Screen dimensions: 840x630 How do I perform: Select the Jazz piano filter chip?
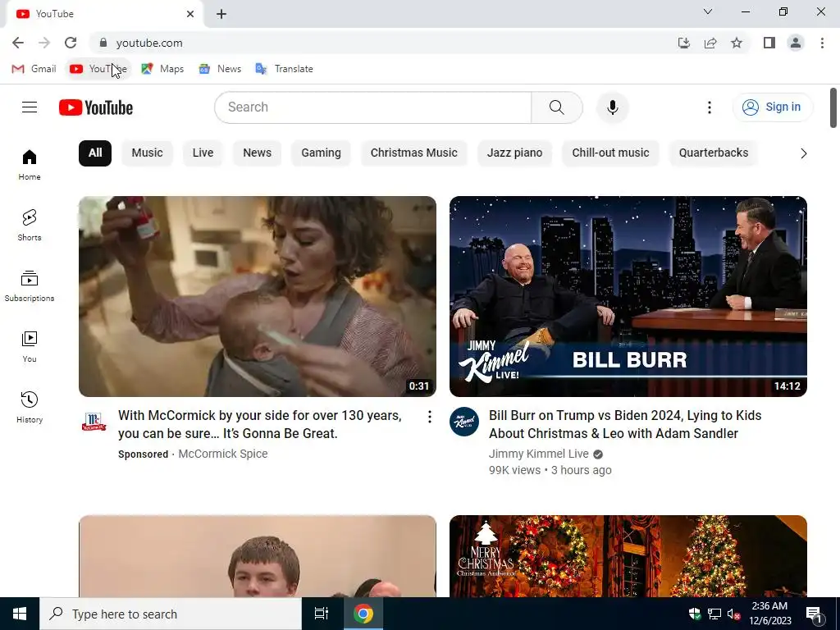[515, 153]
